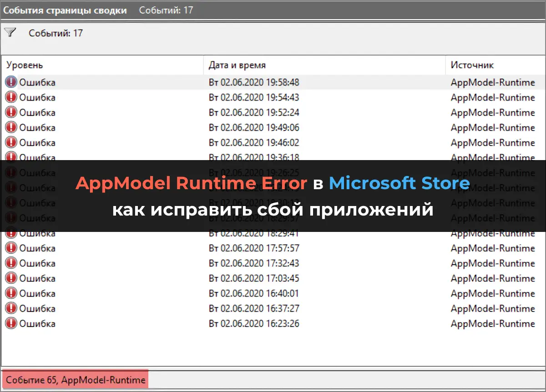Click the filter funnel icon

10,33
